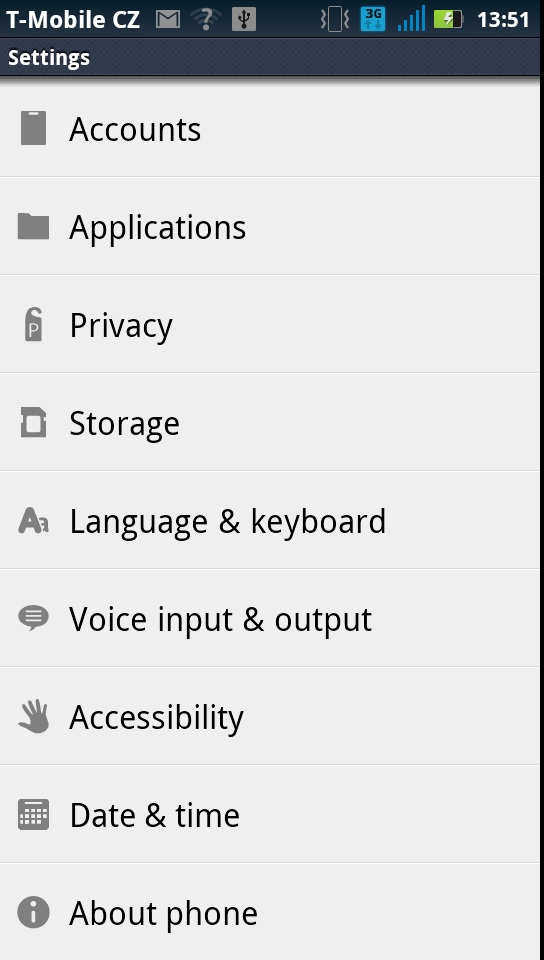Tap the USB connection status icon
544x960 pixels.
tap(244, 20)
